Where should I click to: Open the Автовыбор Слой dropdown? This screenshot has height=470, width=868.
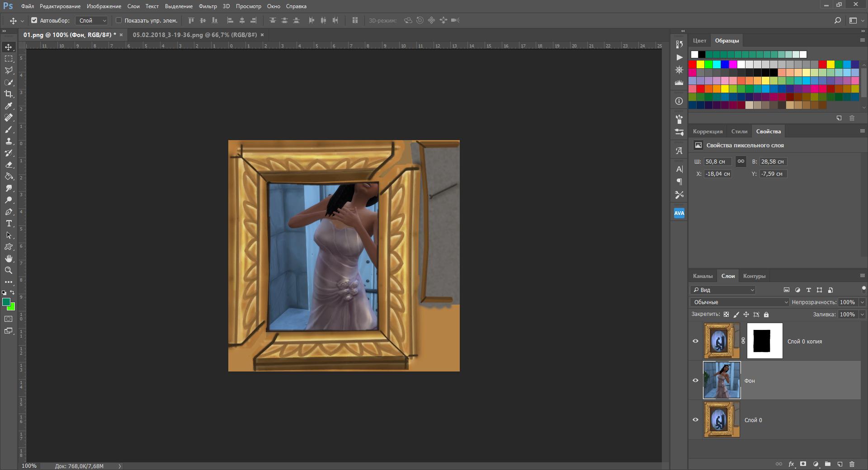pos(92,20)
